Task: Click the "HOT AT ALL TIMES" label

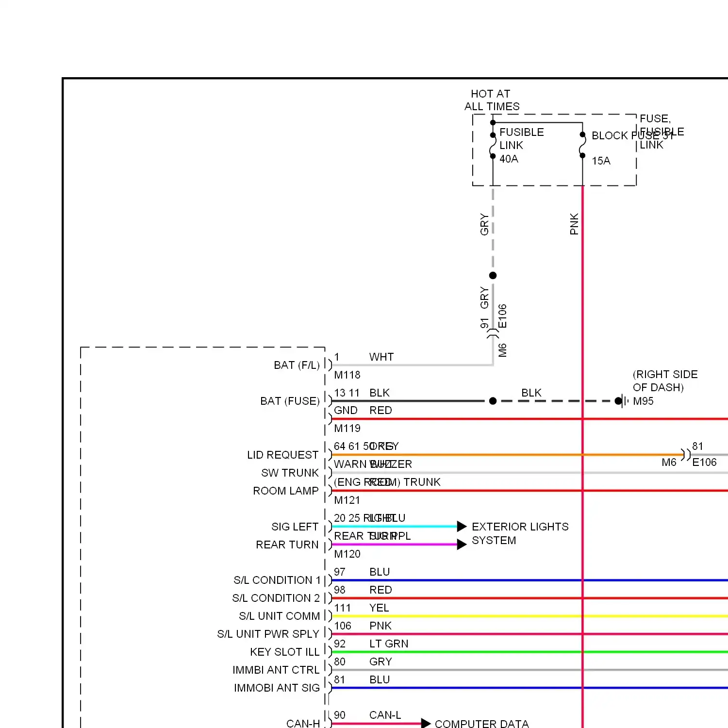Action: [x=492, y=100]
